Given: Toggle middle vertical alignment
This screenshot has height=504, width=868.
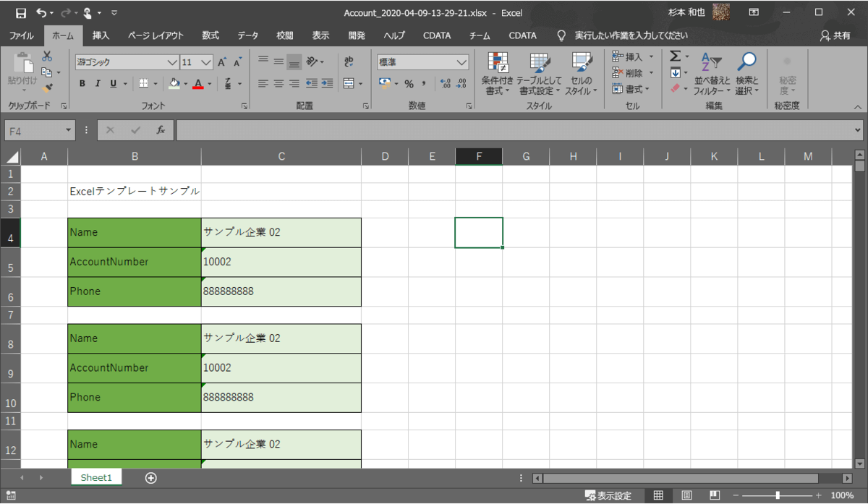Looking at the screenshot, I should click(278, 61).
